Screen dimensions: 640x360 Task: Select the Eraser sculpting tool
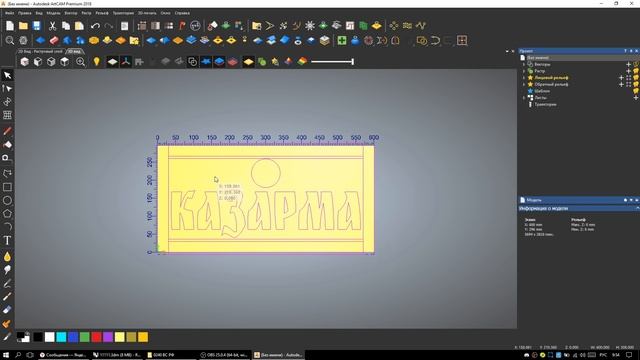click(x=7, y=310)
